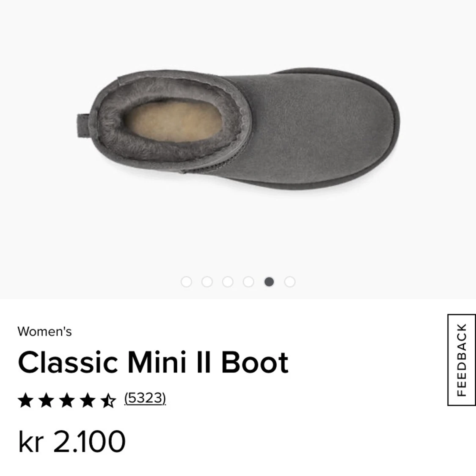Click the third rating star
The height and width of the screenshot is (476, 476).
[67, 400]
